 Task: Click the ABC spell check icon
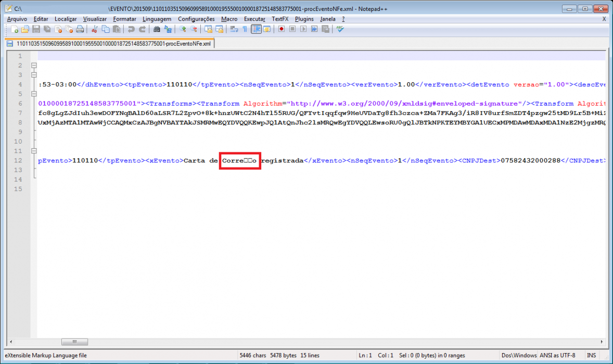[340, 29]
